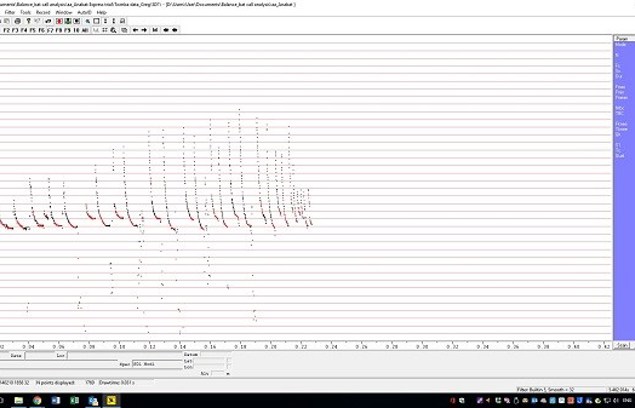This screenshot has height=408, width=635.
Task: Select the F2 time scale button
Action: pyautogui.click(x=6, y=30)
